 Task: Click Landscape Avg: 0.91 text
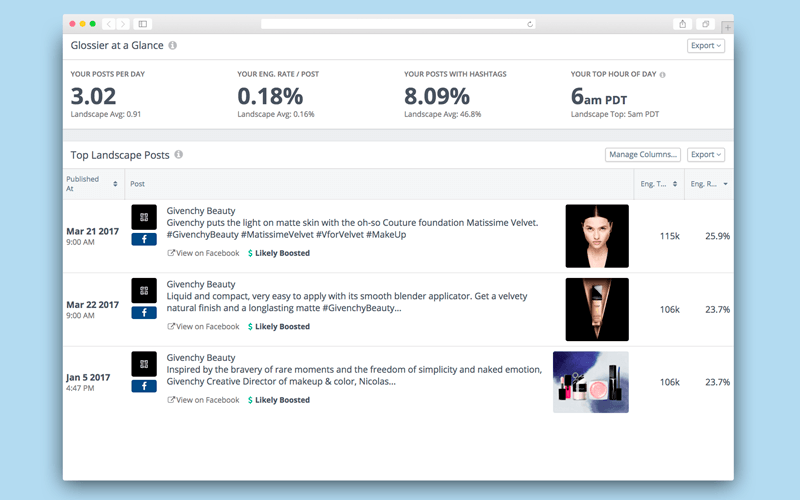click(x=106, y=114)
